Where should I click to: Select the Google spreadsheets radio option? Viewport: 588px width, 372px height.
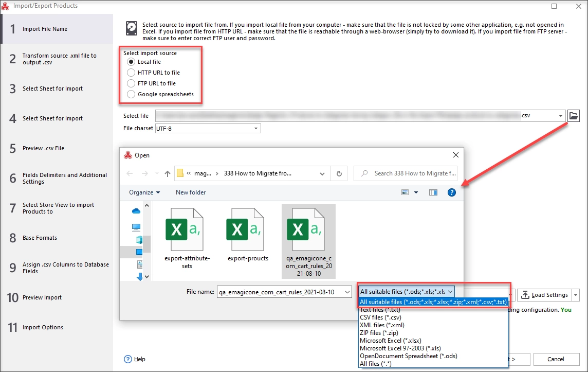(131, 94)
